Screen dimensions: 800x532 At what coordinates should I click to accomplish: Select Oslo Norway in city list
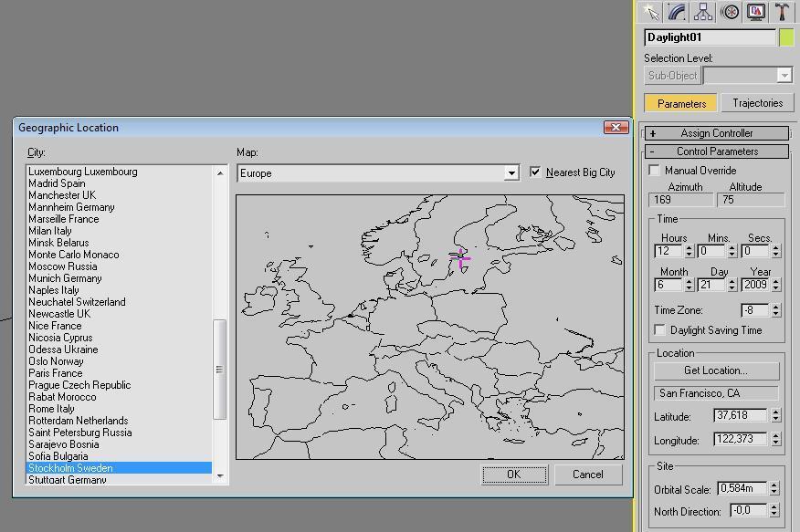(119, 361)
